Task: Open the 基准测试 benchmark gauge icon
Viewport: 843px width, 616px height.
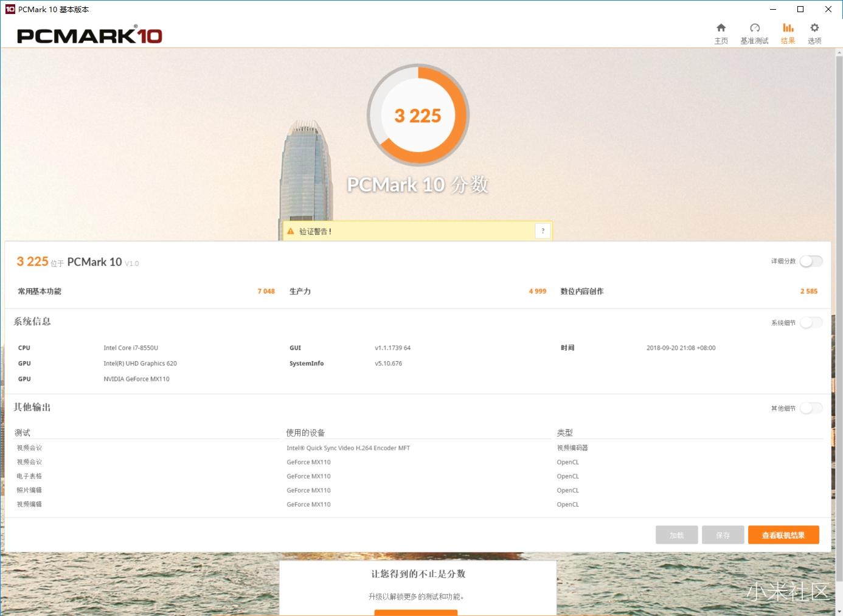Action: click(755, 28)
